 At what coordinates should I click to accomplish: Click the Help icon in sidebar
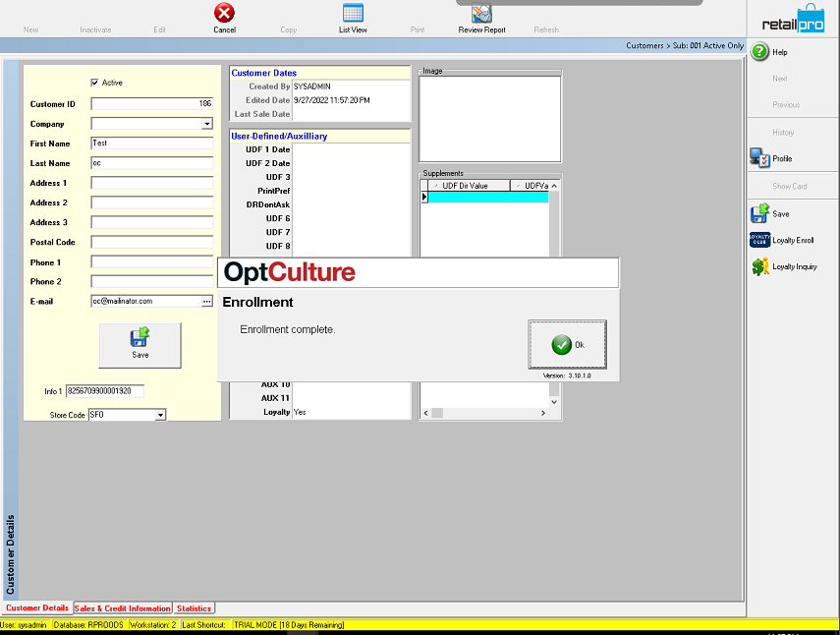(759, 52)
